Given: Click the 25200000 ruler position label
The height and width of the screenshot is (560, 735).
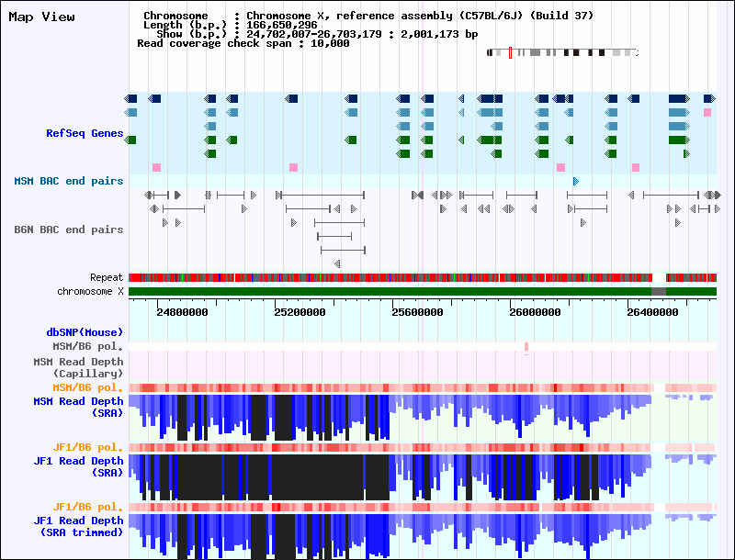Looking at the screenshot, I should tap(300, 312).
